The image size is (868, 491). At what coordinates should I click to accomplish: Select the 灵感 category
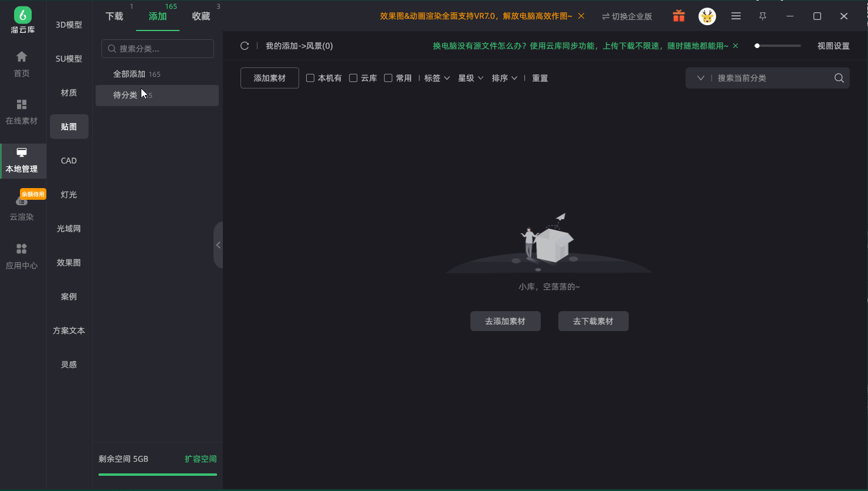click(x=69, y=364)
